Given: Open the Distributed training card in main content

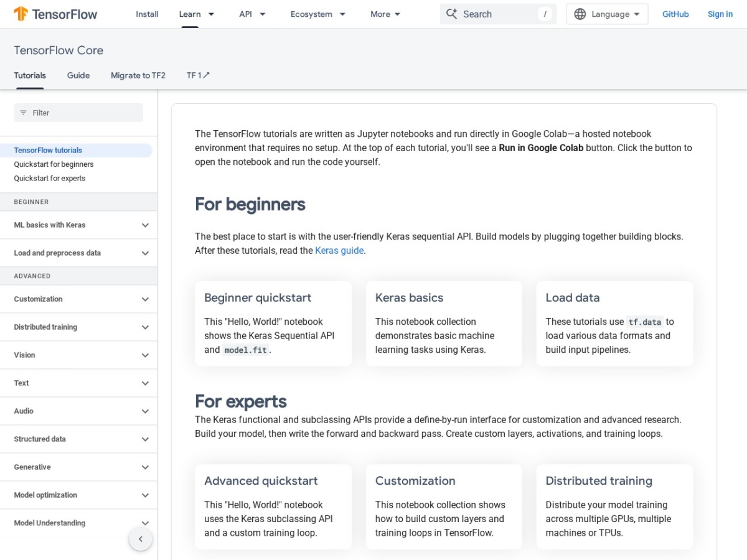Looking at the screenshot, I should (614, 506).
